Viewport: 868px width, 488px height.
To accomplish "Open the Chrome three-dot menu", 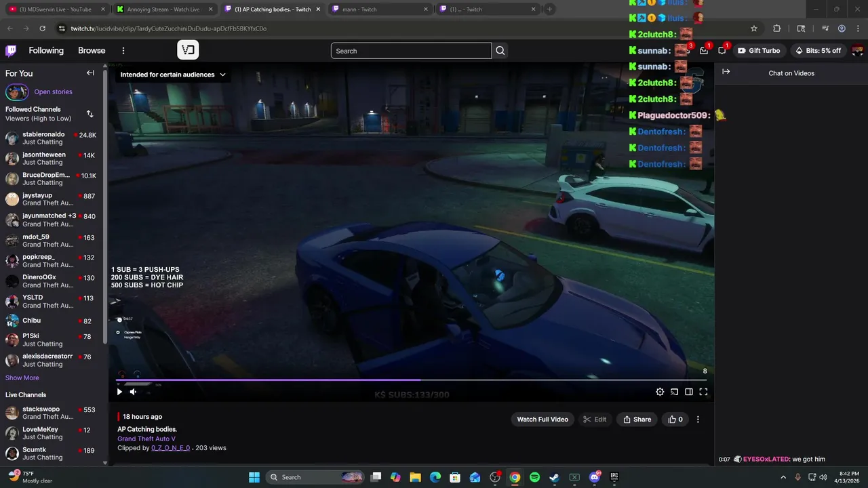I will click(858, 28).
